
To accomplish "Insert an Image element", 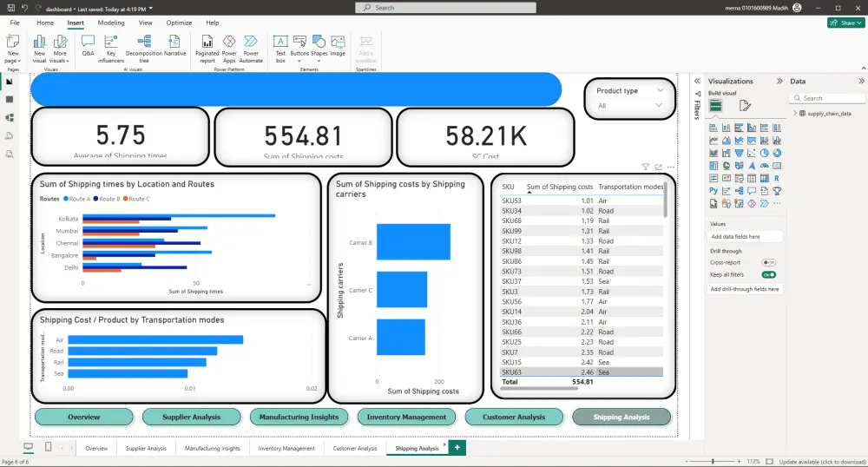I will (338, 47).
